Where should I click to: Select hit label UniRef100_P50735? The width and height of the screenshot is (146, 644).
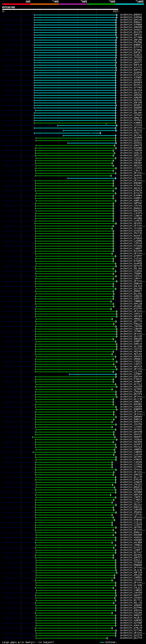coord(131,233)
